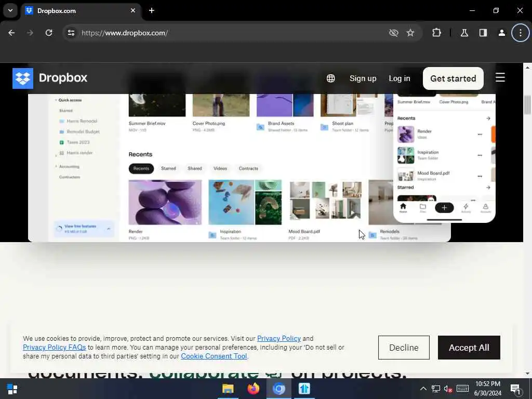The image size is (532, 399).
Task: Tap the Activity lightning icon in mobile preview
Action: pyautogui.click(x=466, y=208)
